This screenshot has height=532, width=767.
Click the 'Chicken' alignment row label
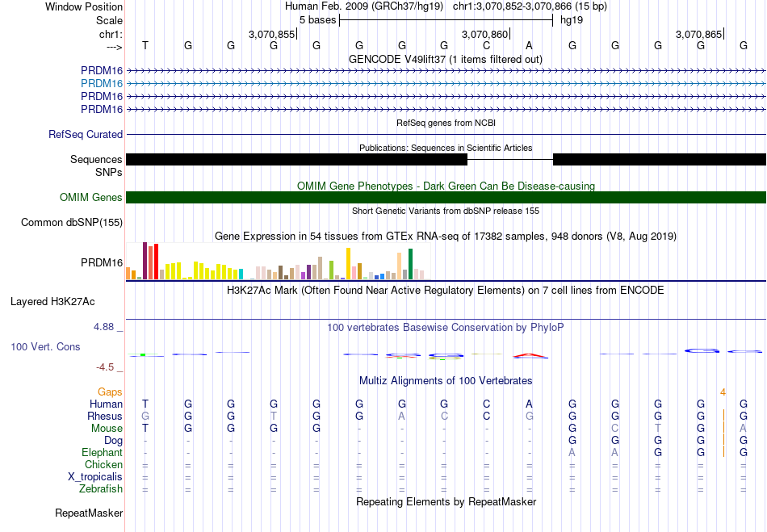(103, 464)
